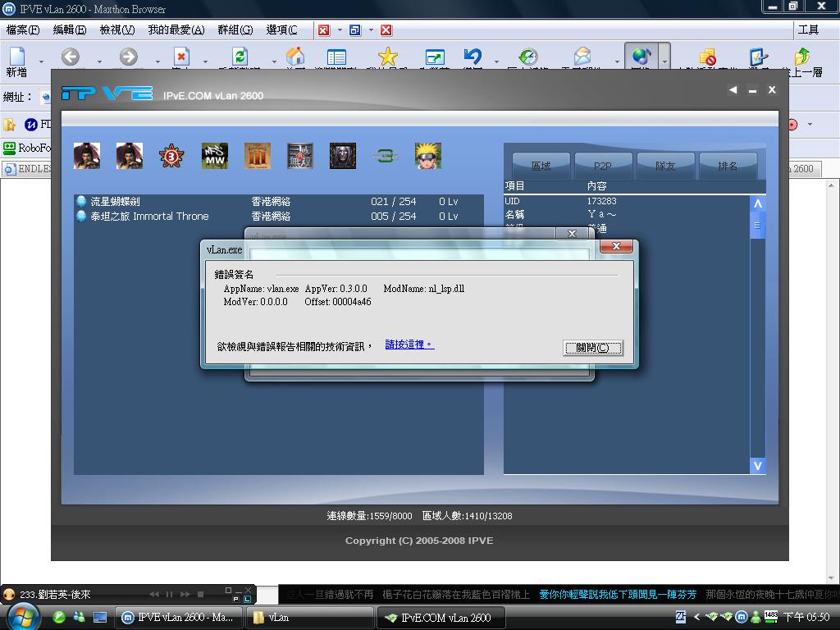Open the 我的最愛(A) menu
840x630 pixels.
click(176, 30)
